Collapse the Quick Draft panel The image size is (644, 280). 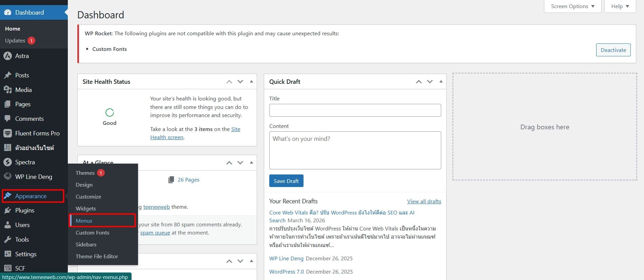pos(441,81)
